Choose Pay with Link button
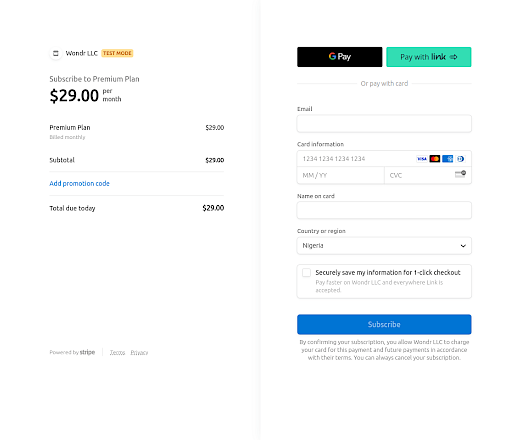The image size is (520, 440). pyautogui.click(x=429, y=57)
